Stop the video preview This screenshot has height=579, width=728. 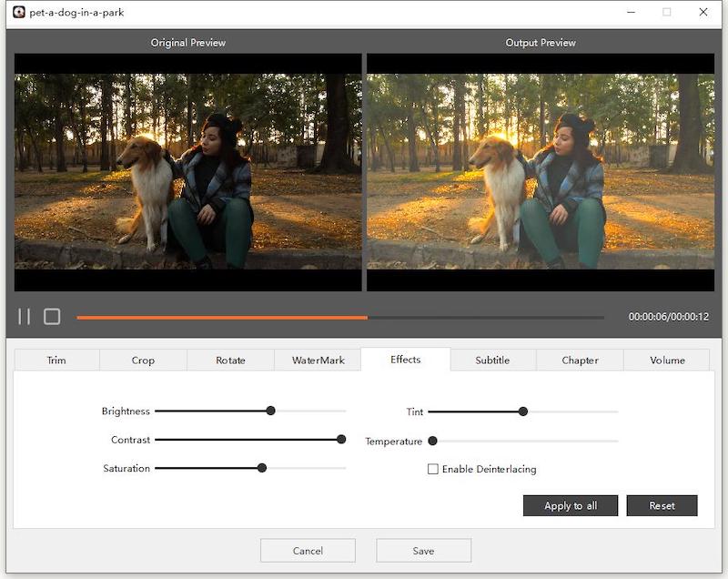tap(52, 317)
